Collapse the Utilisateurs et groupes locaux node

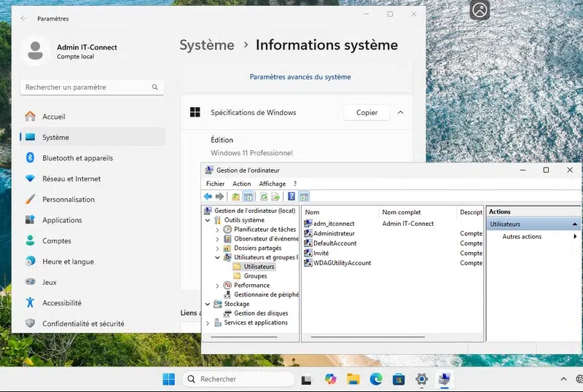[x=217, y=257]
